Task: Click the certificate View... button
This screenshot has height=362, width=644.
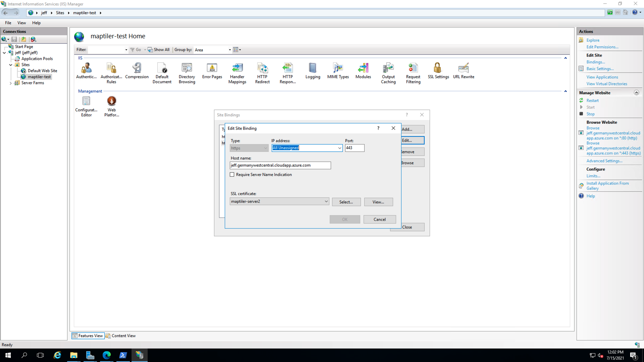Action: (x=378, y=202)
